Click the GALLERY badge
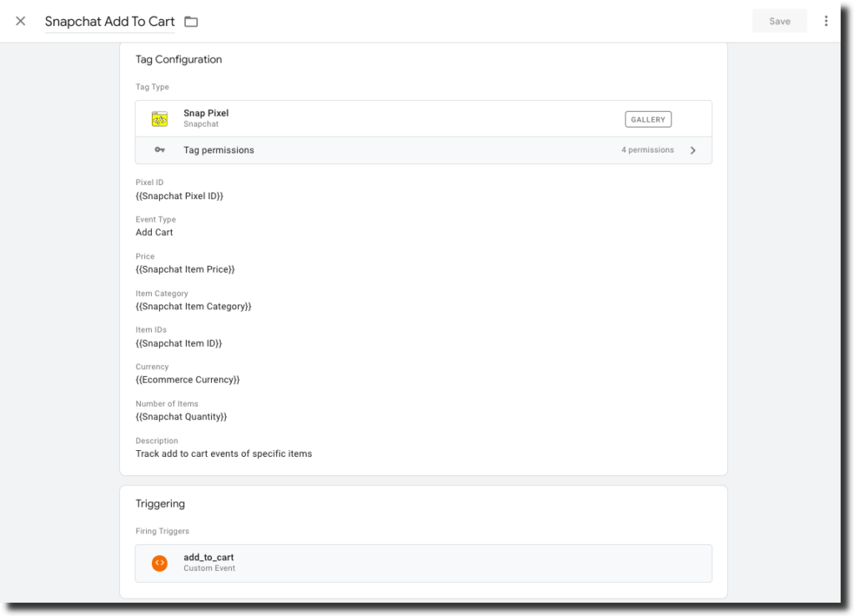The image size is (854, 616). point(648,119)
